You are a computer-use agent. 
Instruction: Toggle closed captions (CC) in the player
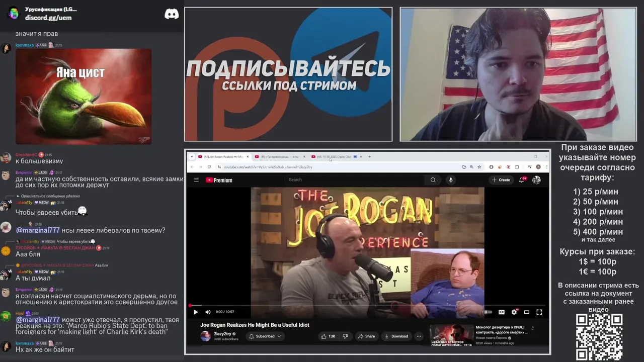pos(502,312)
